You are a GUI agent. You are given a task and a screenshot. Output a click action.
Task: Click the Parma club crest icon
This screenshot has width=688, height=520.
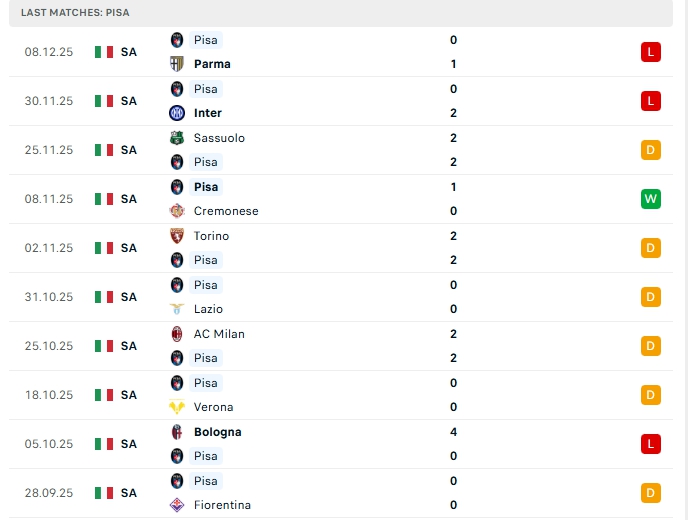177,64
